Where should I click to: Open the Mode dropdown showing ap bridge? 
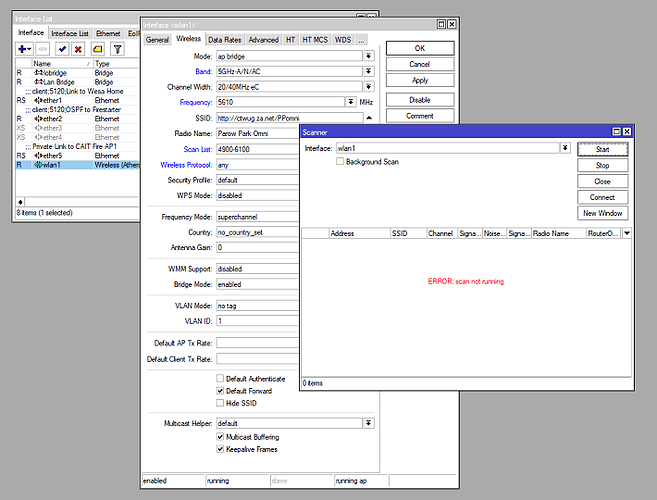click(369, 56)
